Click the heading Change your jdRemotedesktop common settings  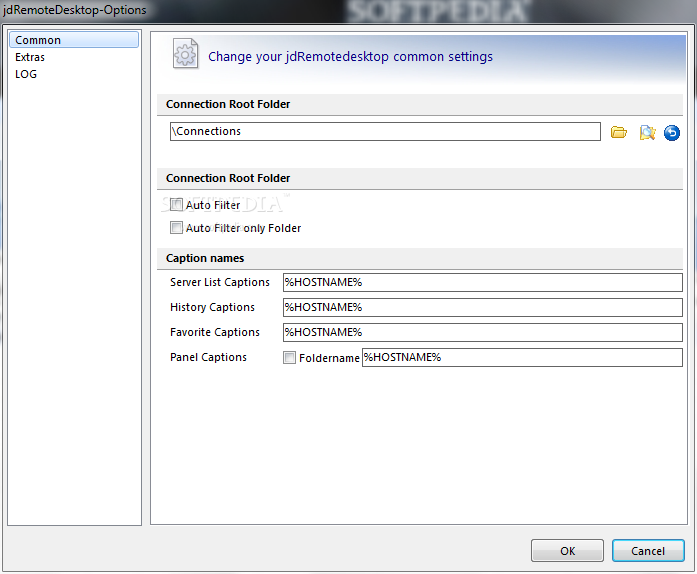click(350, 57)
